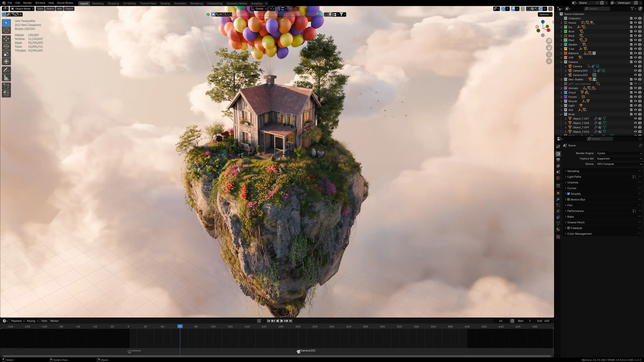This screenshot has width=644, height=362.
Task: Play the animation forward
Action: pyautogui.click(x=282, y=321)
